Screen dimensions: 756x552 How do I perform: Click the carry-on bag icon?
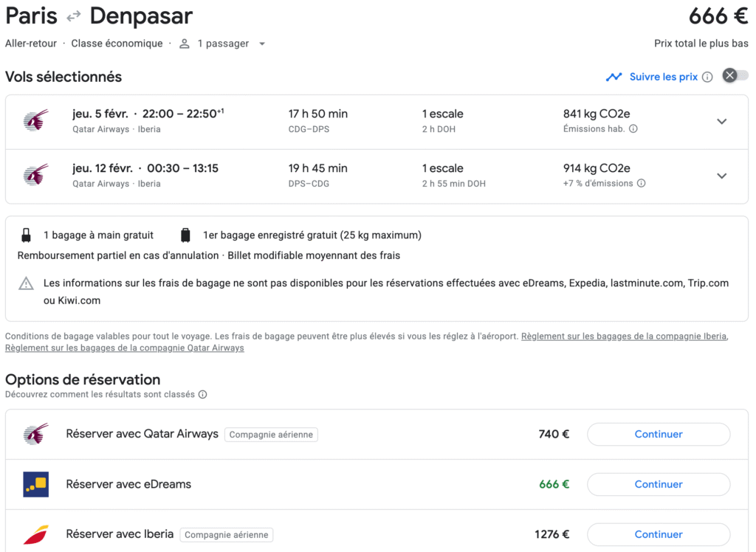pos(26,235)
